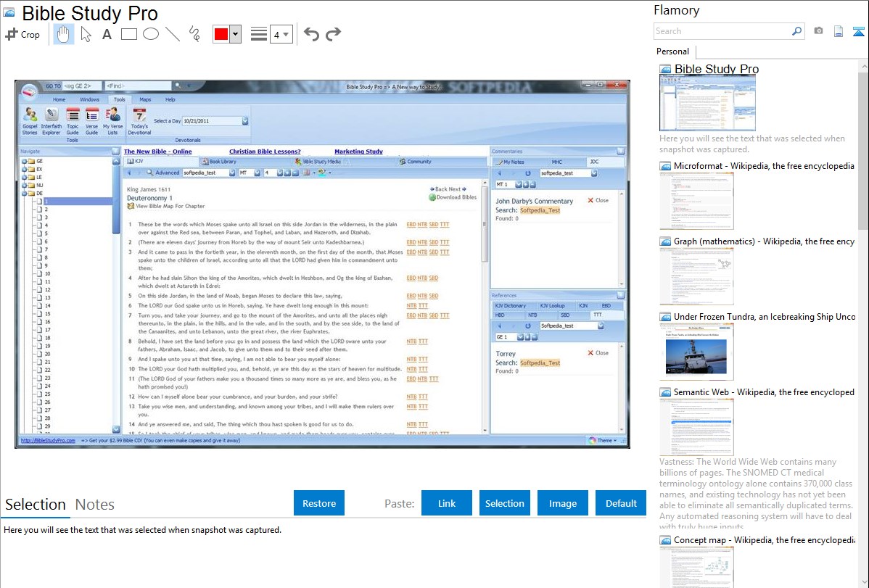This screenshot has height=588, width=869.
Task: Open the My Notes commentary tab
Action: point(511,162)
